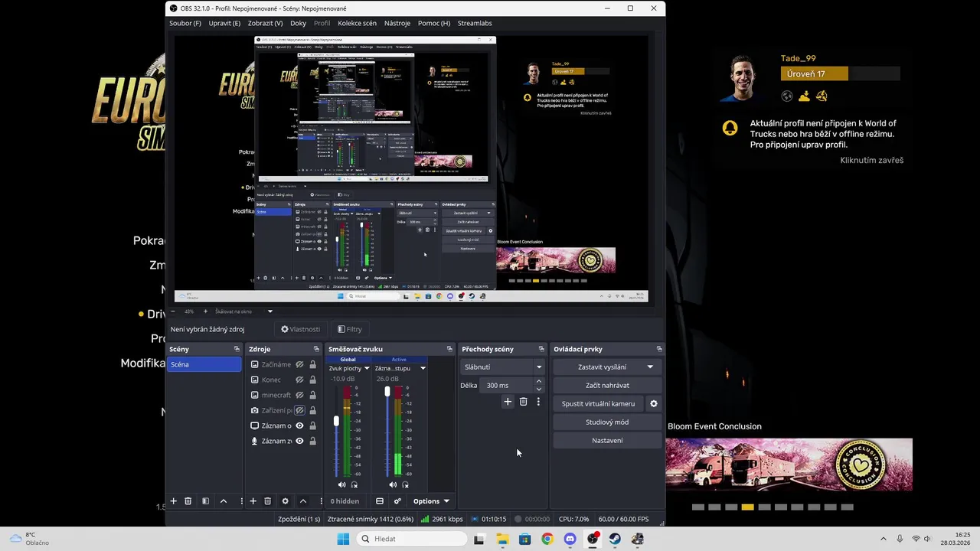This screenshot has height=551, width=980.
Task: Toggle monitoring headphones for Zvuk plochy
Action: [x=354, y=484]
